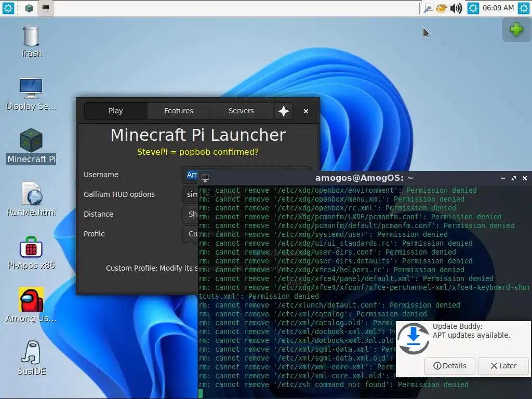The height and width of the screenshot is (399, 532).
Task: Open the SusIDE desktop icon
Action: coord(31,358)
